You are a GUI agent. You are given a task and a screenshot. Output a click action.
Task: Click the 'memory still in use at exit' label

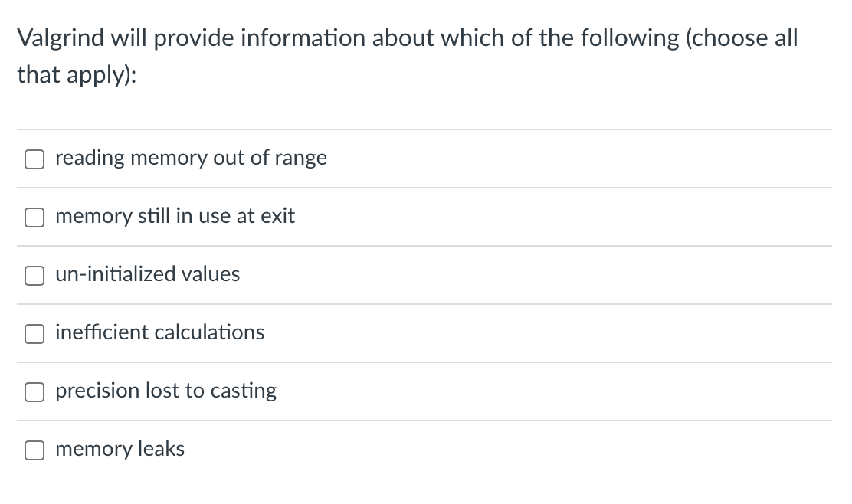(x=175, y=216)
